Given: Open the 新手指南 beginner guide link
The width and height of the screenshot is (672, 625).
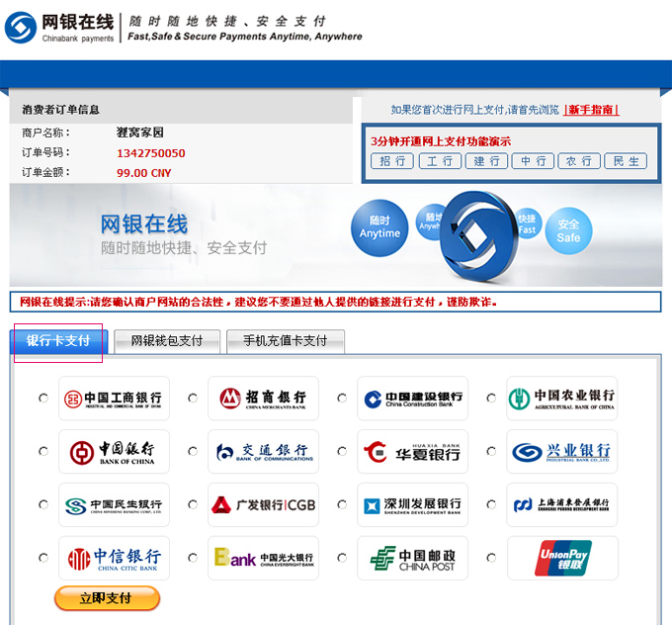Looking at the screenshot, I should [591, 110].
